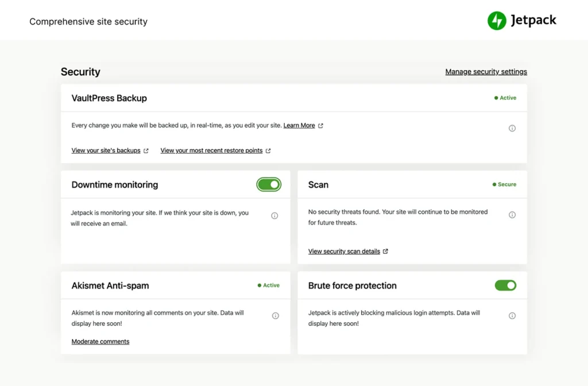
Task: Click 'Jetpack is actively blocking malicious login' text
Action: pos(394,318)
